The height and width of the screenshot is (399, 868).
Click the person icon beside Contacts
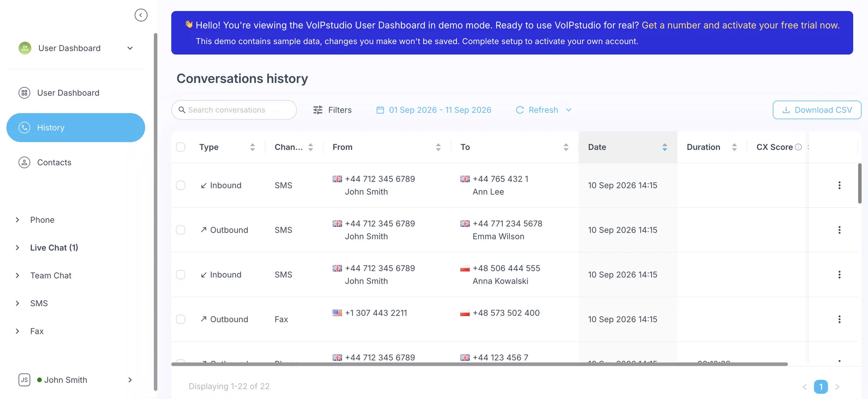25,162
